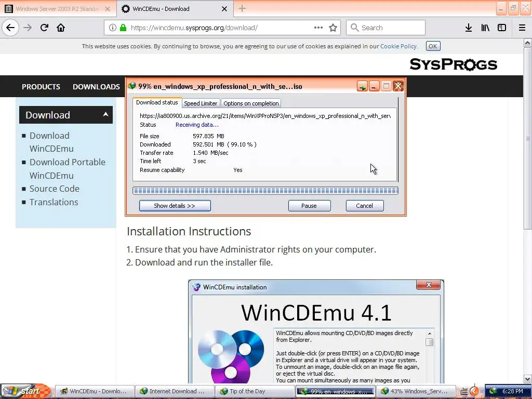Image resolution: width=532 pixels, height=399 pixels.
Task: Open the Windows Start button
Action: point(26,391)
